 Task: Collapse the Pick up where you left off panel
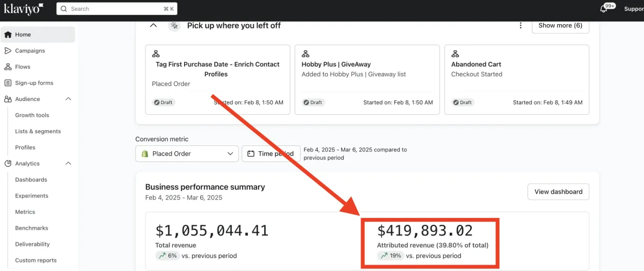(x=153, y=26)
